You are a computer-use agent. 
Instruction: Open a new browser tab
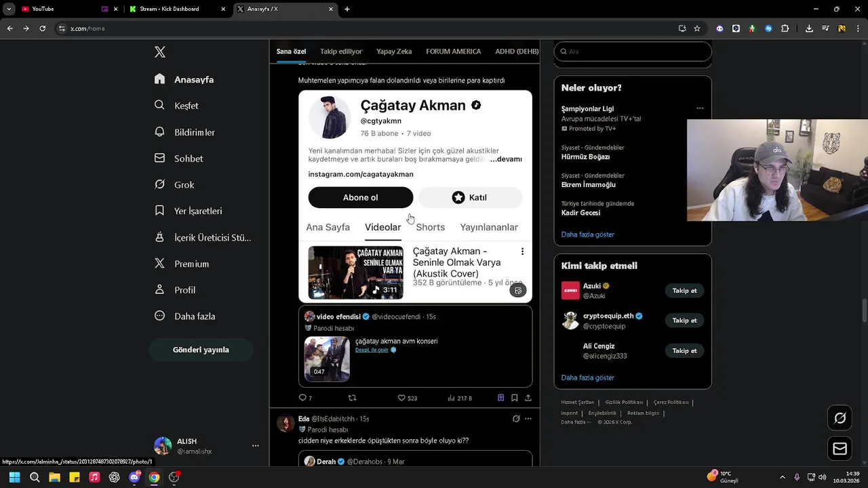tap(347, 9)
